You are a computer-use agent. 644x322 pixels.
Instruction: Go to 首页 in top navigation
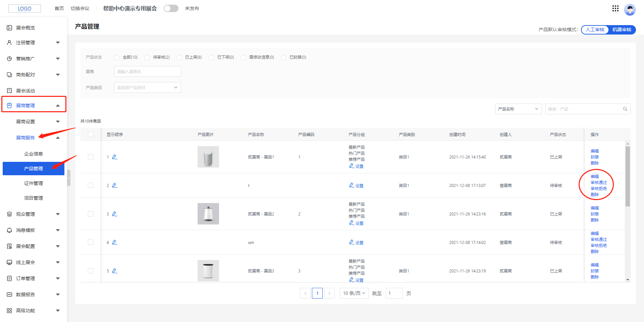[x=59, y=8]
